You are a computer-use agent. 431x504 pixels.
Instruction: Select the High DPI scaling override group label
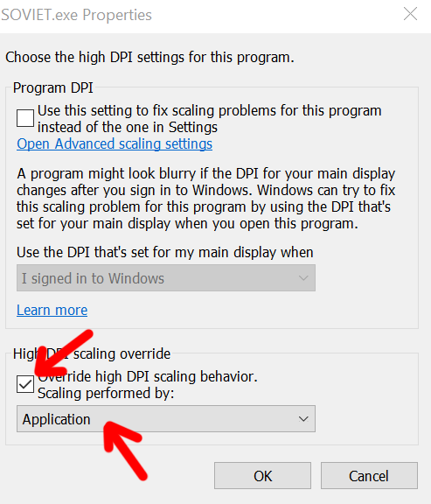click(x=92, y=353)
